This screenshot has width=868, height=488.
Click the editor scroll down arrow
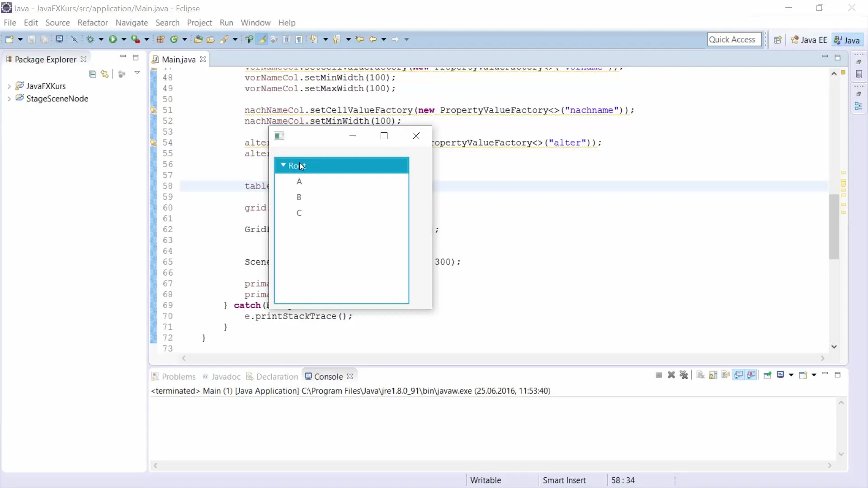(834, 347)
